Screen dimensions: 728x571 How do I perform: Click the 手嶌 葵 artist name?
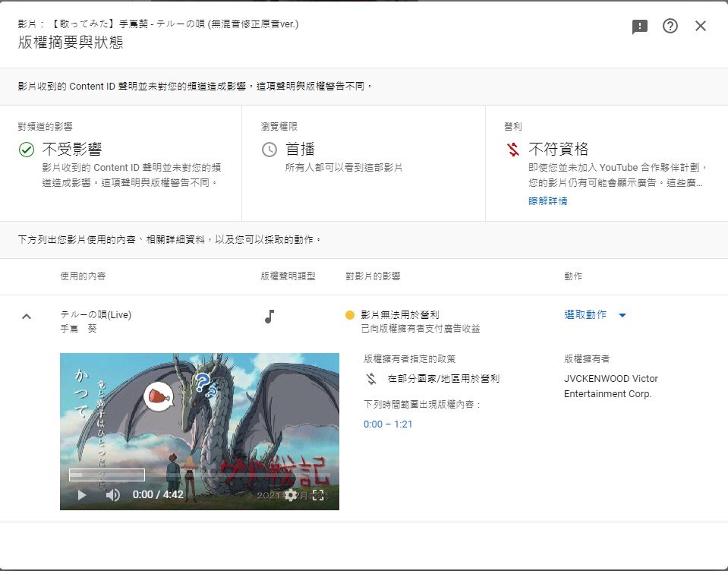(x=78, y=329)
